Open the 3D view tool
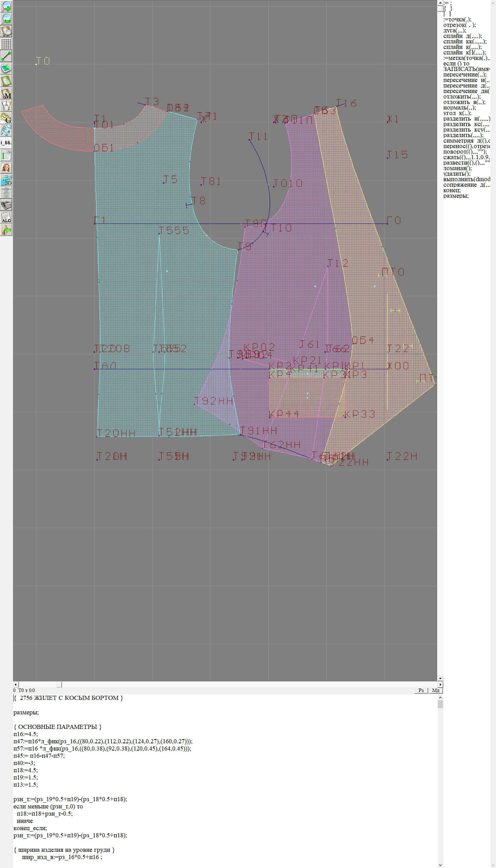Viewport: 496px width, 868px height. pyautogui.click(x=6, y=180)
